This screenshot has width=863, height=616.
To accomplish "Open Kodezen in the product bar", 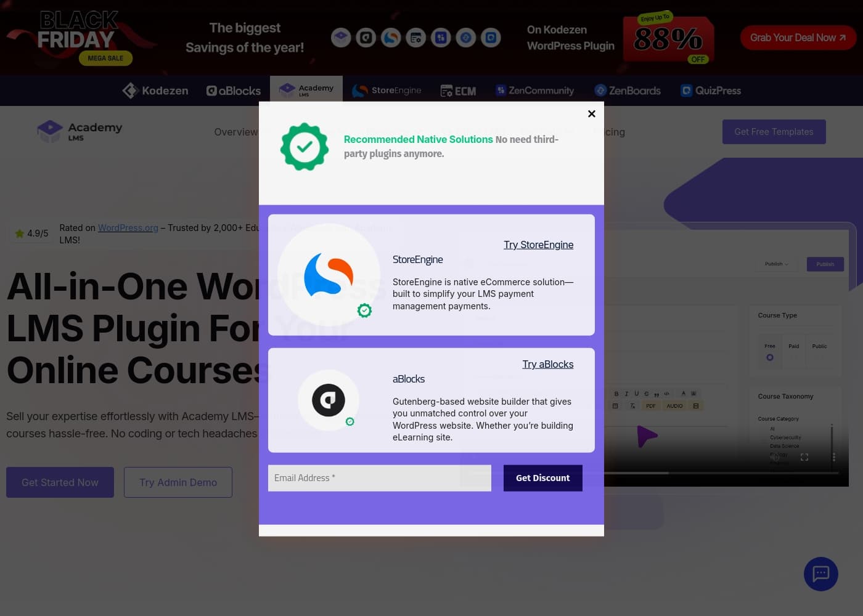I will (x=155, y=91).
